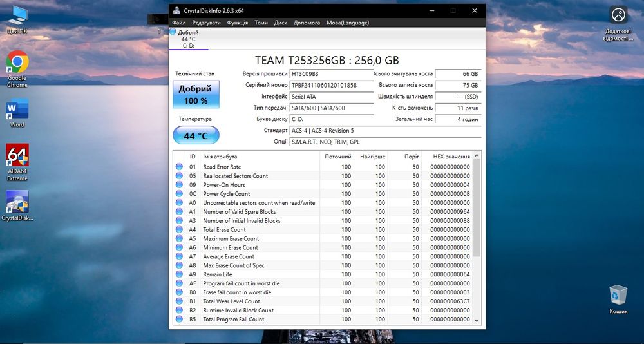Screen dimensions: 644x344
Task: Open the Редагувати menu
Action: point(206,23)
